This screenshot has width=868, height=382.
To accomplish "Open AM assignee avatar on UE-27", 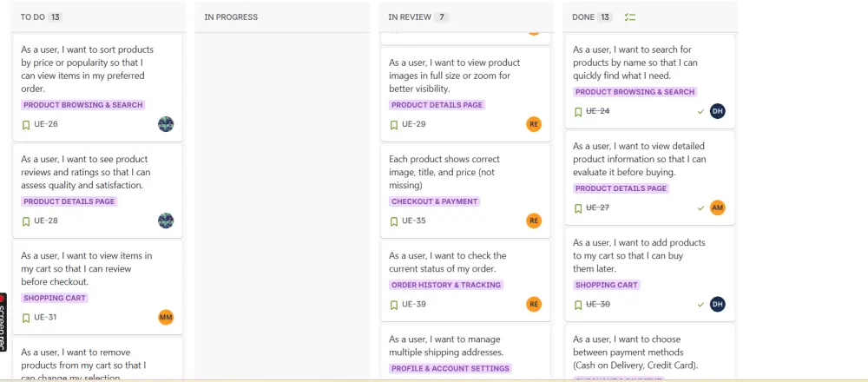I will pos(717,207).
